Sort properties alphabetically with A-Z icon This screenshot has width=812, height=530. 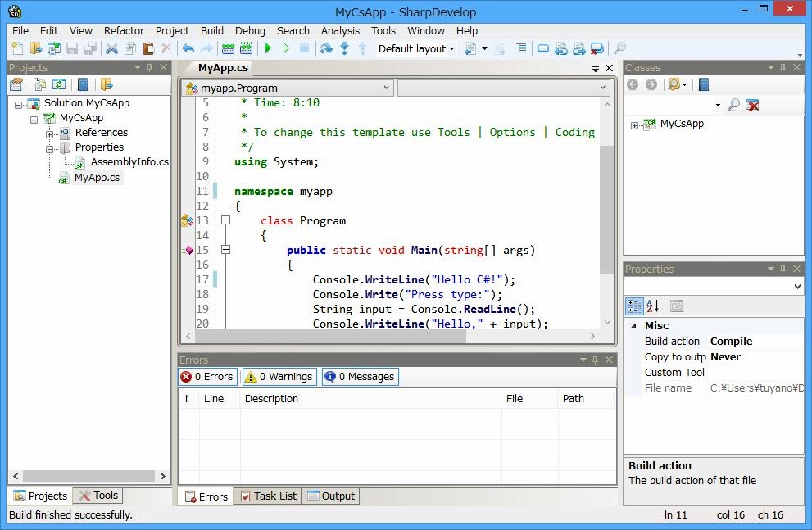[x=653, y=306]
